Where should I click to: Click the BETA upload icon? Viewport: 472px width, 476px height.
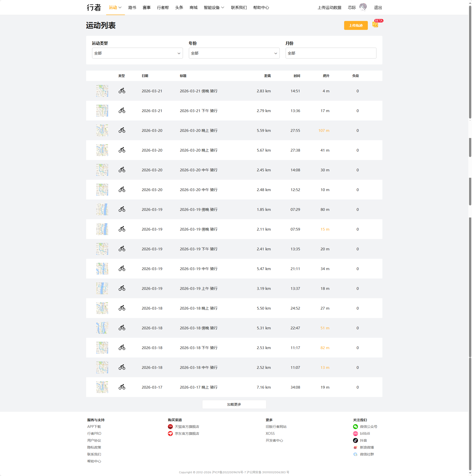click(375, 25)
